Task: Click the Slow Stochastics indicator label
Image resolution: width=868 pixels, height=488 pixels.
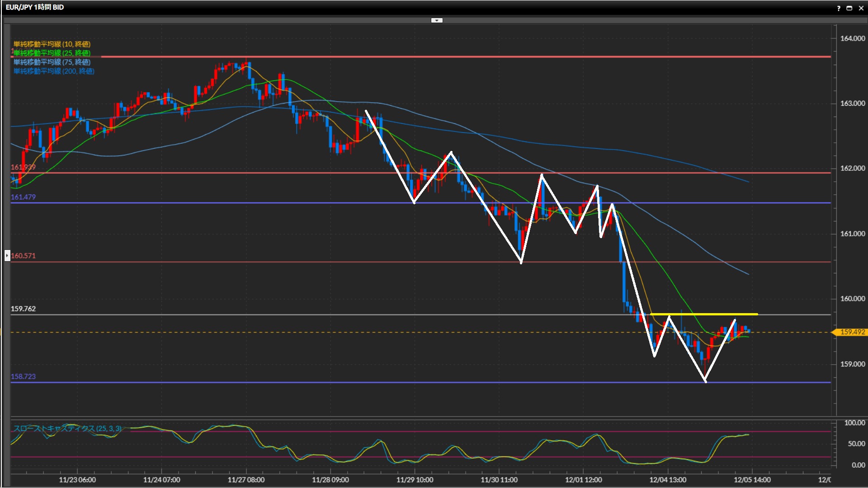Action: click(x=67, y=428)
